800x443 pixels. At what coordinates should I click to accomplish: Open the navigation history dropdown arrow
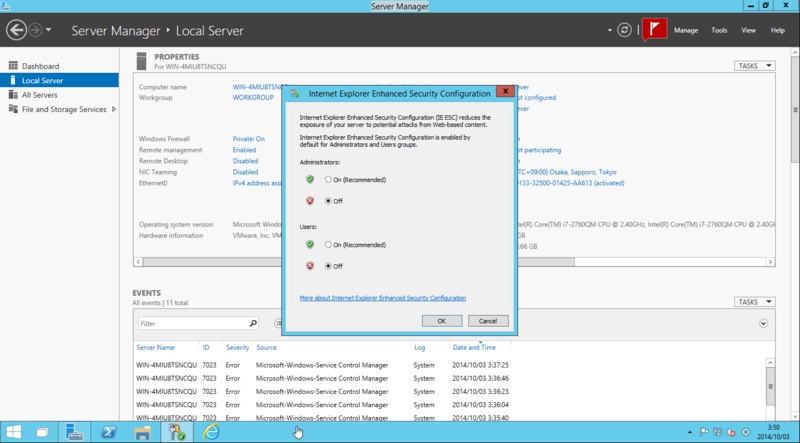(48, 30)
